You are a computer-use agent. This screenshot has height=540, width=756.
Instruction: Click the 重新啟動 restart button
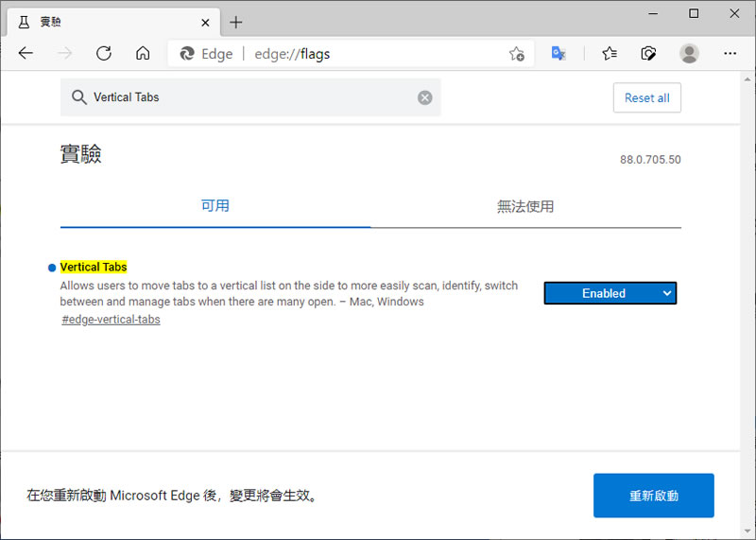(x=653, y=496)
